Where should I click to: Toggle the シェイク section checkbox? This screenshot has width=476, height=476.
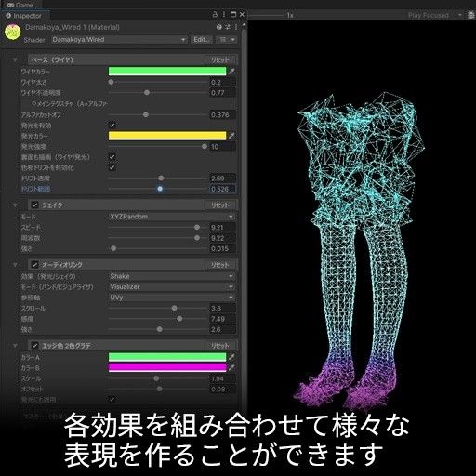pyautogui.click(x=34, y=205)
